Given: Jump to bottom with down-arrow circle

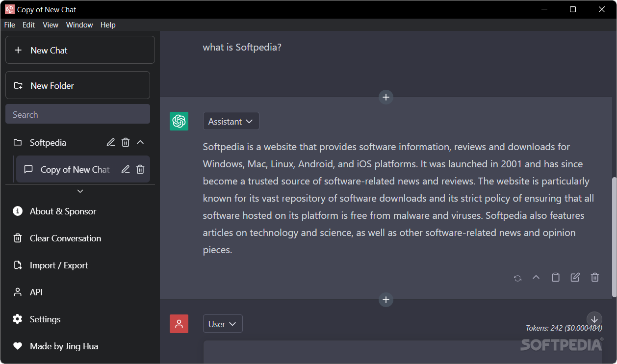Looking at the screenshot, I should click(594, 319).
